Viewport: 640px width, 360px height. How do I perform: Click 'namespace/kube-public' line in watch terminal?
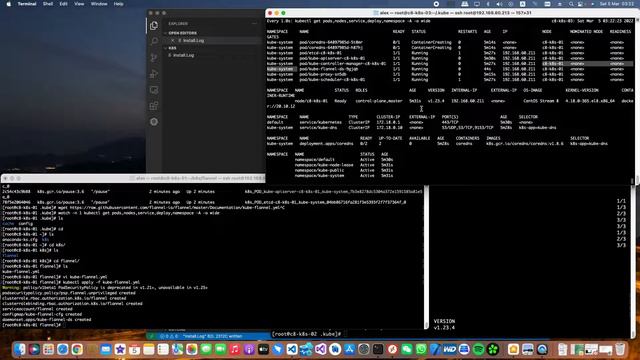tap(344, 170)
